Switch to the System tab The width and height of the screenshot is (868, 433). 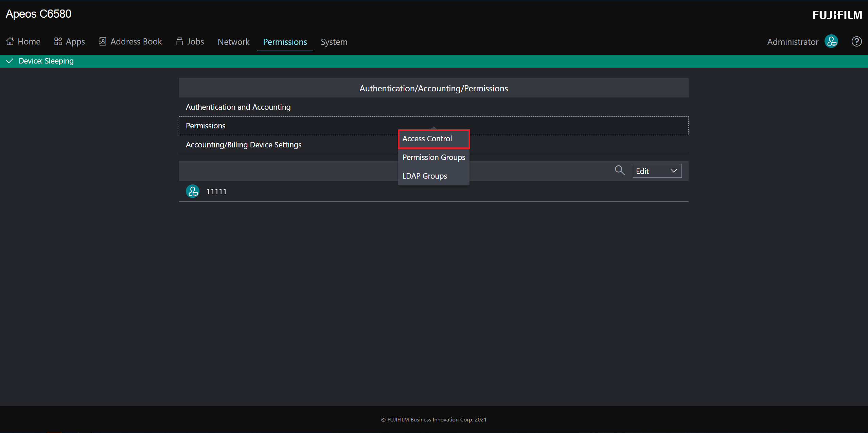point(334,42)
